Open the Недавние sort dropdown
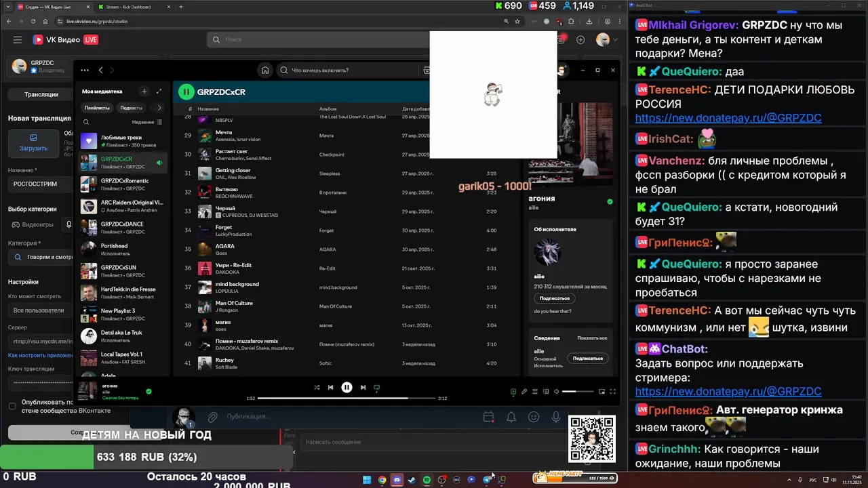 pos(147,123)
